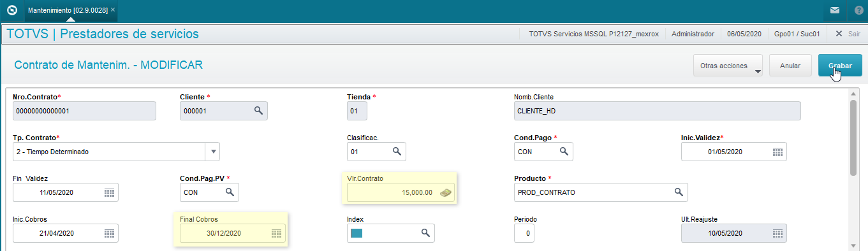Open Inic.Validez calendar picker
The image size is (868, 251).
point(777,152)
